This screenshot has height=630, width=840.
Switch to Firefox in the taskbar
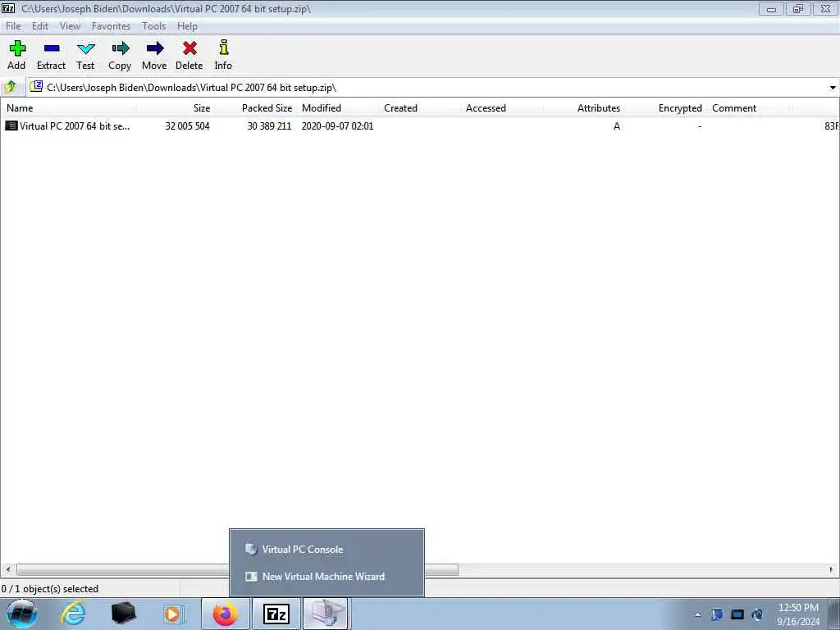225,614
